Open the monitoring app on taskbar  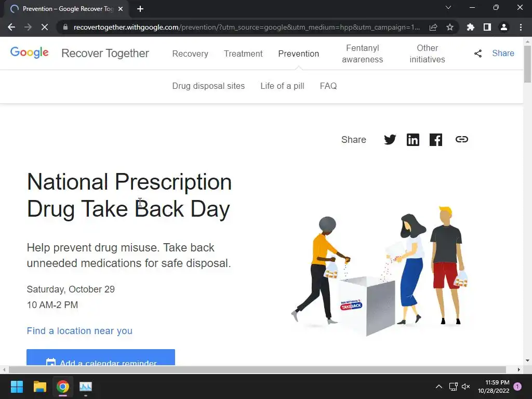click(x=86, y=387)
